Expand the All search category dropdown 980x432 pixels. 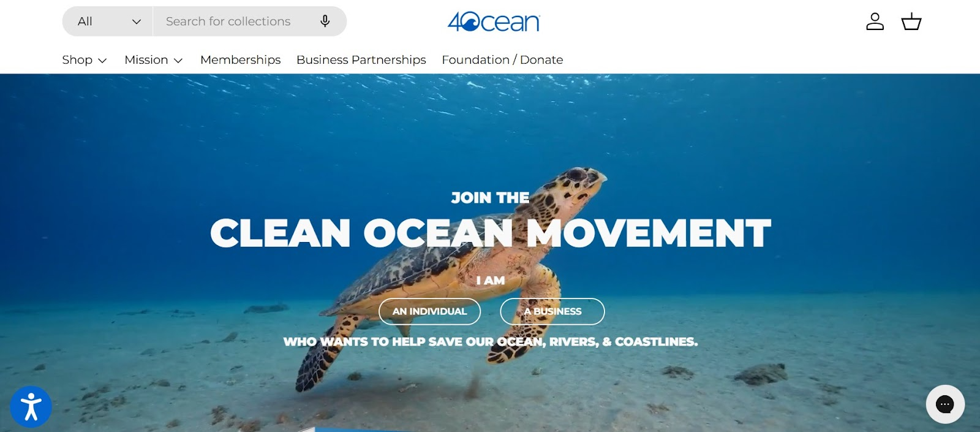coord(108,21)
